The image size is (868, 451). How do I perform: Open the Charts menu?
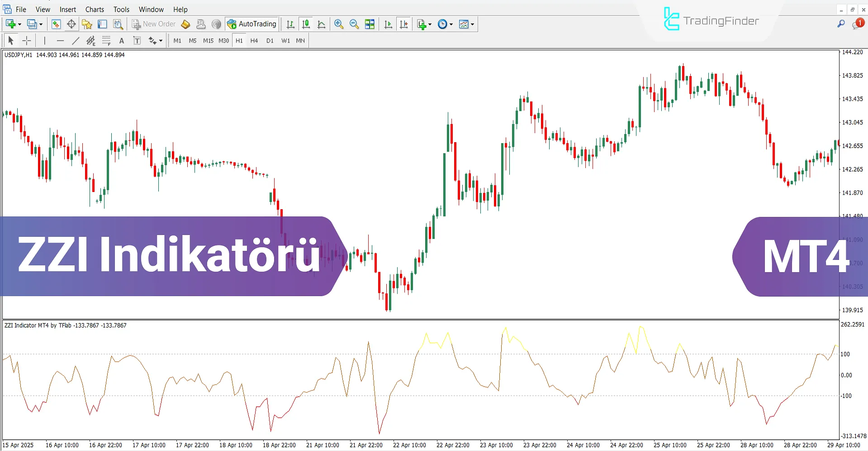click(95, 9)
